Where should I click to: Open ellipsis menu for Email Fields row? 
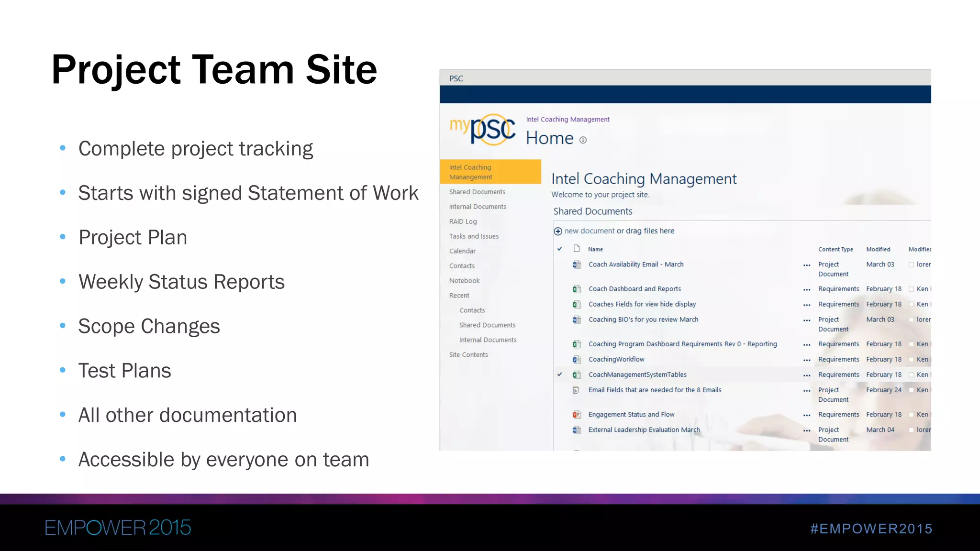tap(807, 391)
